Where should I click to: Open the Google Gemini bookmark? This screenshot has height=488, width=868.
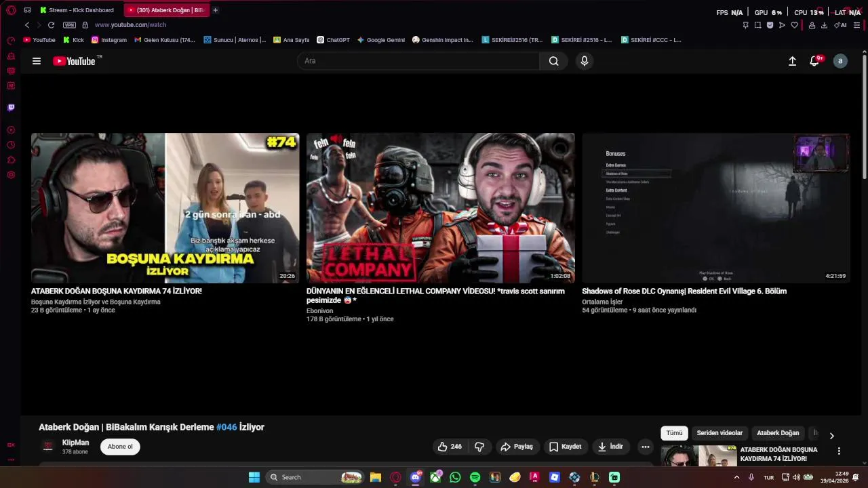point(381,40)
